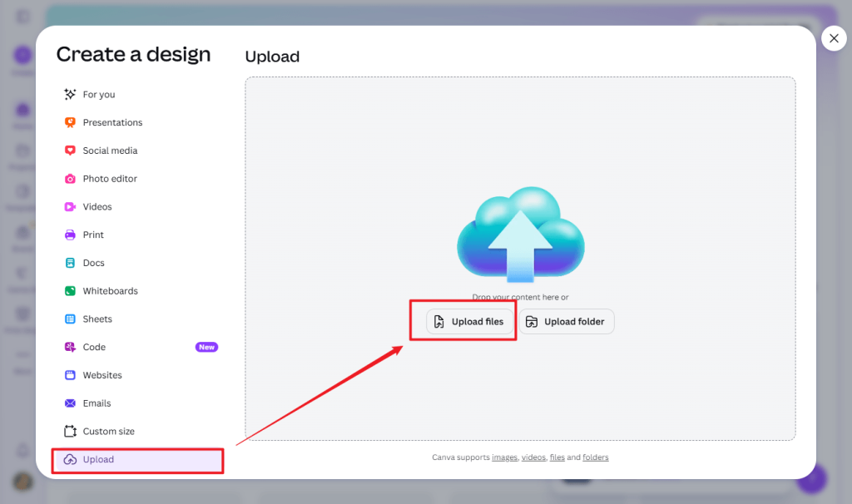Open the Print category label
Viewport: 852px width, 504px height.
point(93,235)
